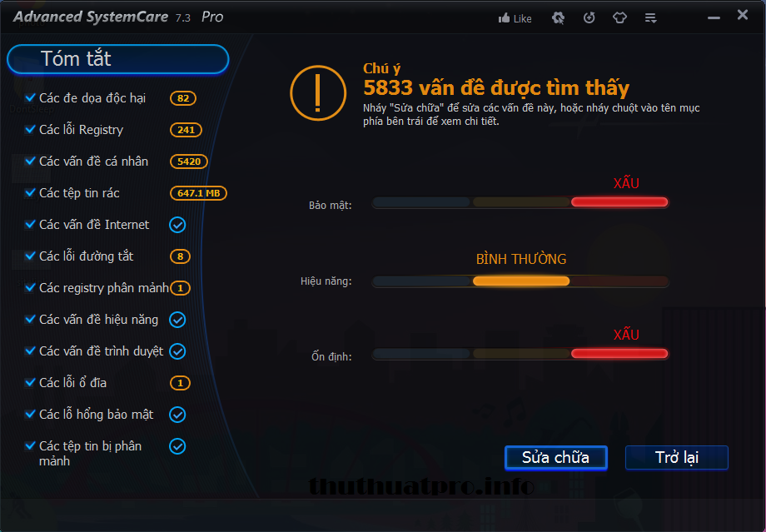This screenshot has height=532, width=766.
Task: Open Các lỗi Registry details
Action: (x=81, y=130)
